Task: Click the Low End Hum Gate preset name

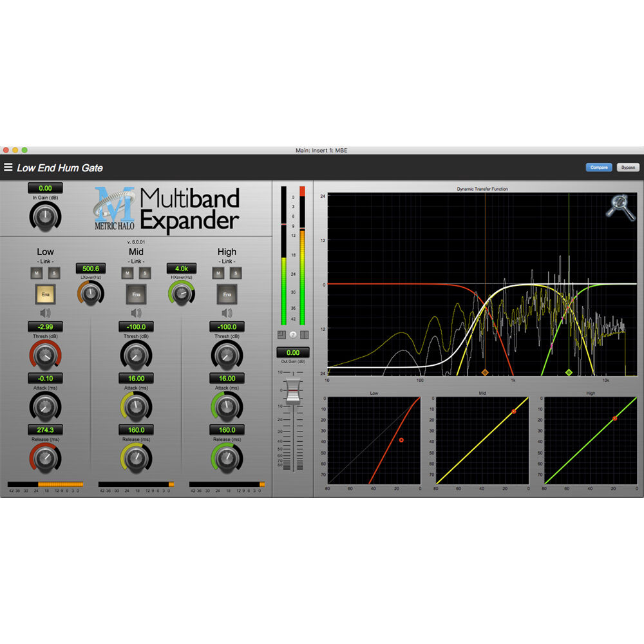Action: pos(59,168)
